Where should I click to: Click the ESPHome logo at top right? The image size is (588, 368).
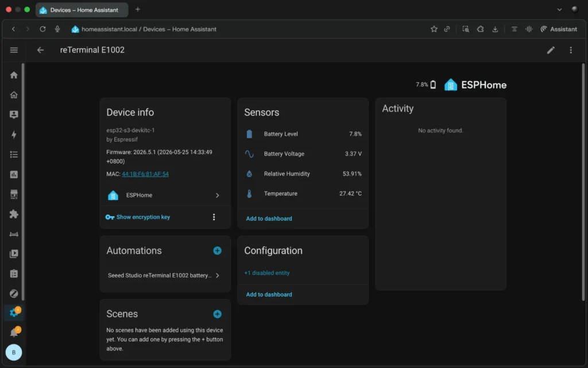[x=475, y=85]
